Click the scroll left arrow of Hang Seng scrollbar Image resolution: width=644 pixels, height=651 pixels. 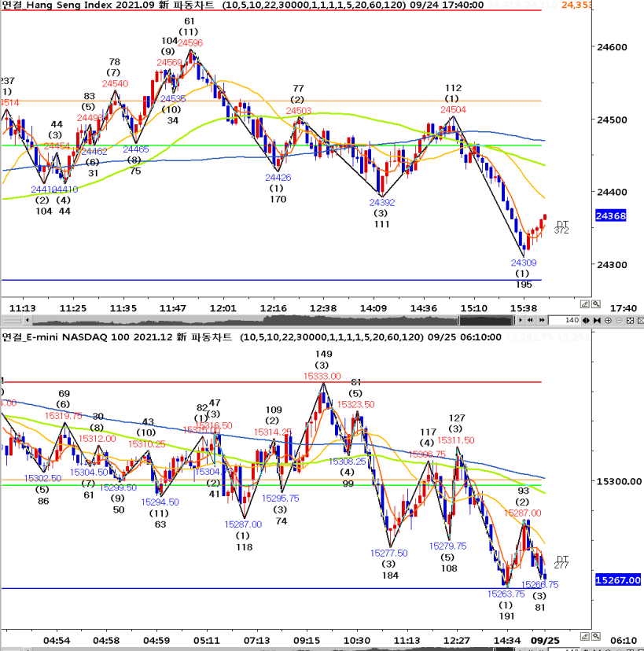click(x=28, y=320)
